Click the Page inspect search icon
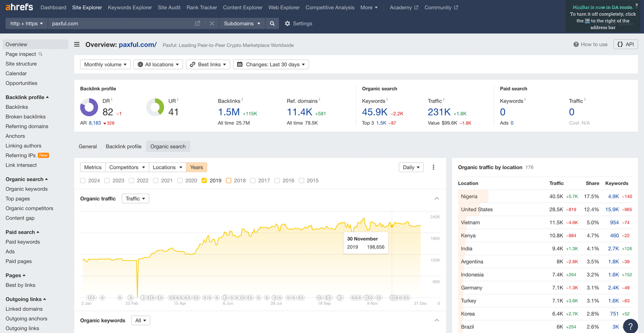Image resolution: width=644 pixels, height=333 pixels. point(40,54)
